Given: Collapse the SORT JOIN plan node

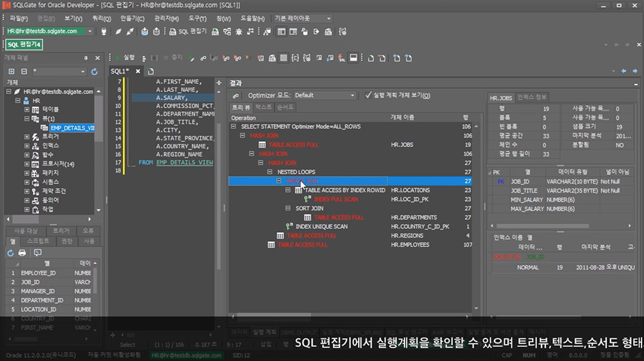Looking at the screenshot, I should click(x=287, y=208).
